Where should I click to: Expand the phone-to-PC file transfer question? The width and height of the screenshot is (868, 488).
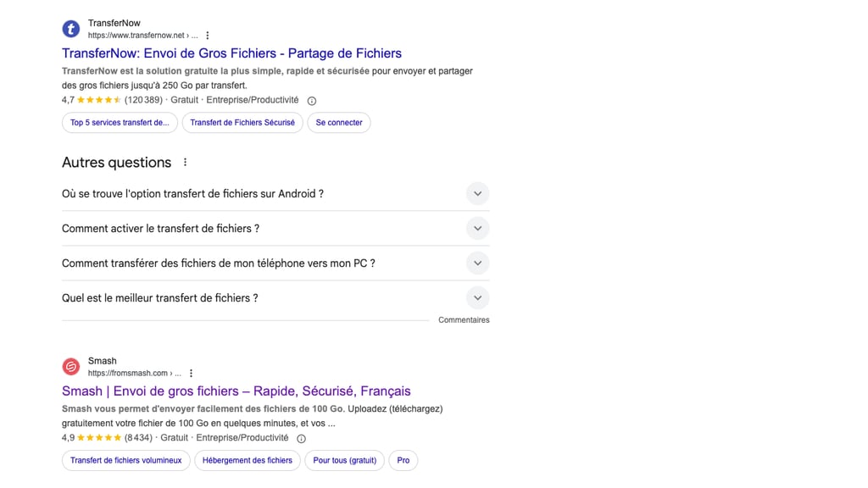[275, 263]
